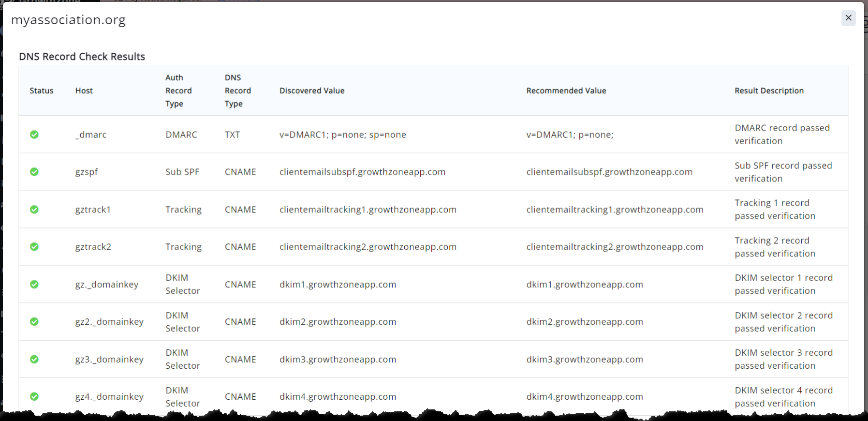Select the _dmarc host cell
868x421 pixels.
(91, 135)
